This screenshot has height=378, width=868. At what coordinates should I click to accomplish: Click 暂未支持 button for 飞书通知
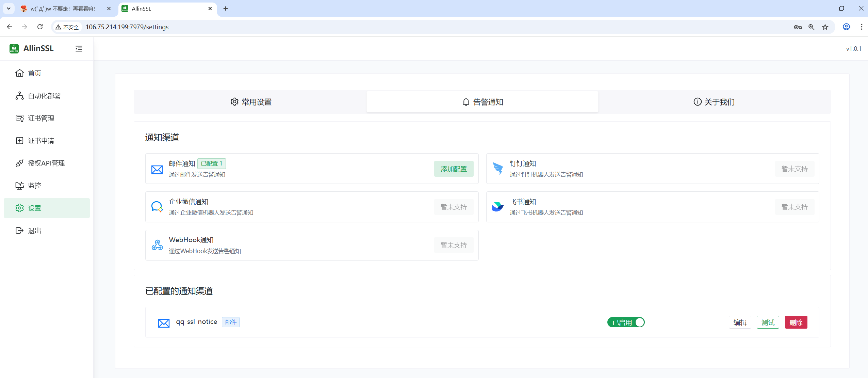(795, 207)
